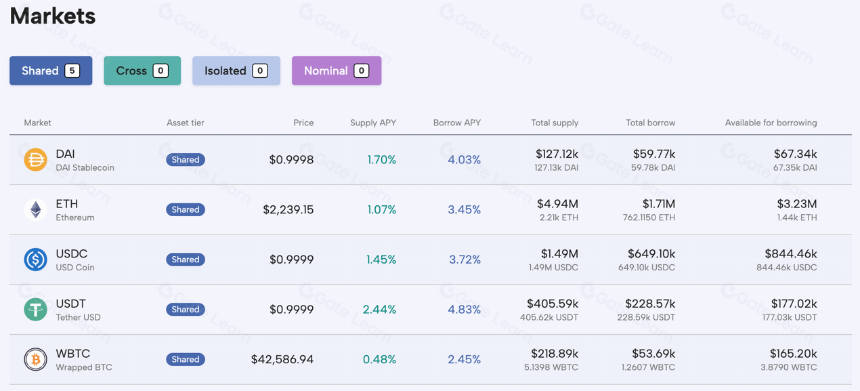Click the $53.69k total borrow value
Viewport: 860px width, 391px height.
(x=654, y=354)
